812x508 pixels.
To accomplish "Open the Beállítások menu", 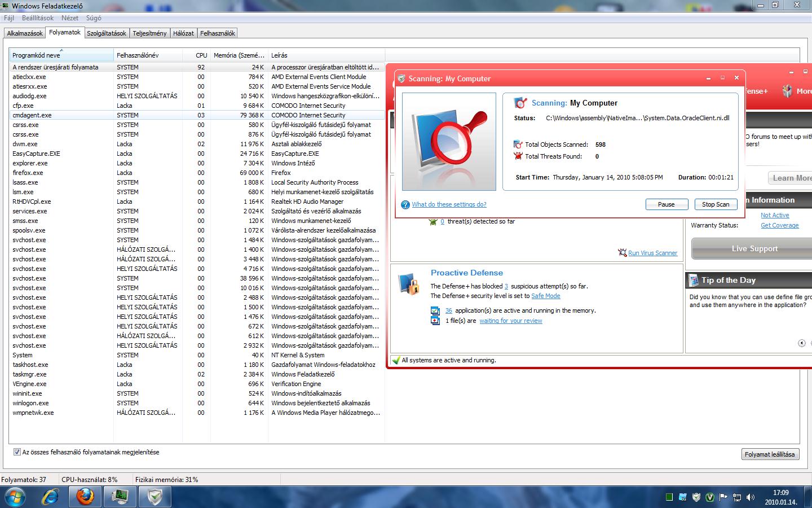I will pos(38,18).
